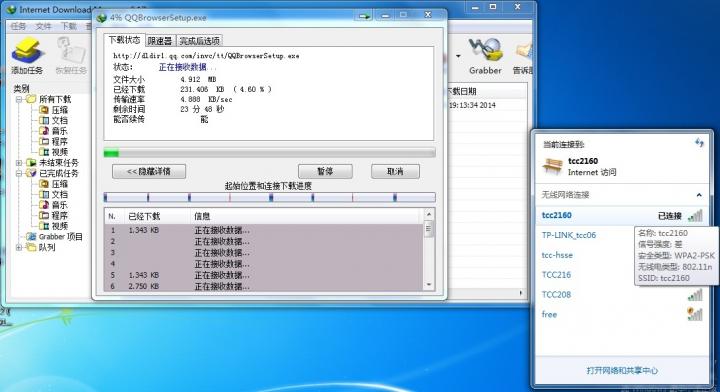Open 打开网络和共享中心 link
Viewport: 720px width, 392px height.
(x=622, y=370)
